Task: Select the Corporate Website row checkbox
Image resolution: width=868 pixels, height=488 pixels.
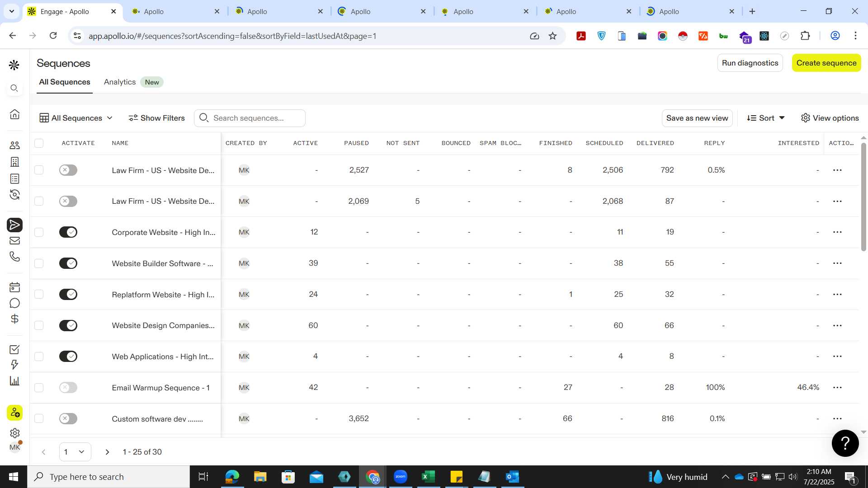Action: point(39,232)
